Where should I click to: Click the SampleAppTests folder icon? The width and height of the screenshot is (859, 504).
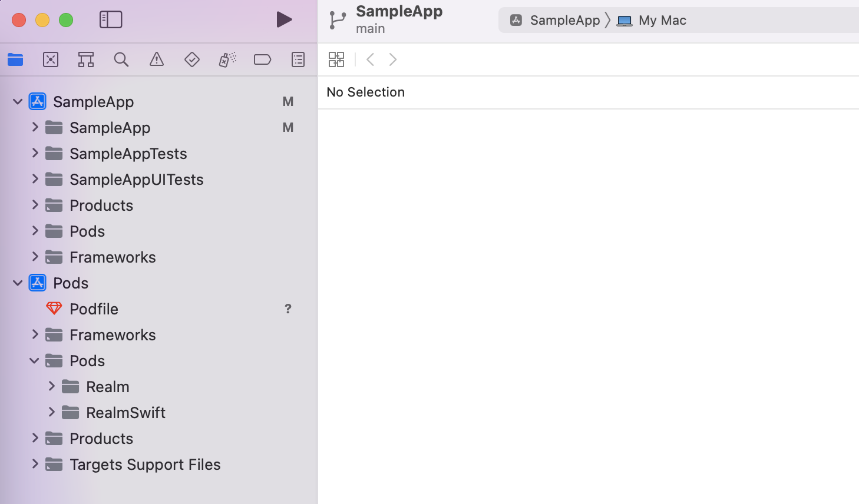click(54, 153)
